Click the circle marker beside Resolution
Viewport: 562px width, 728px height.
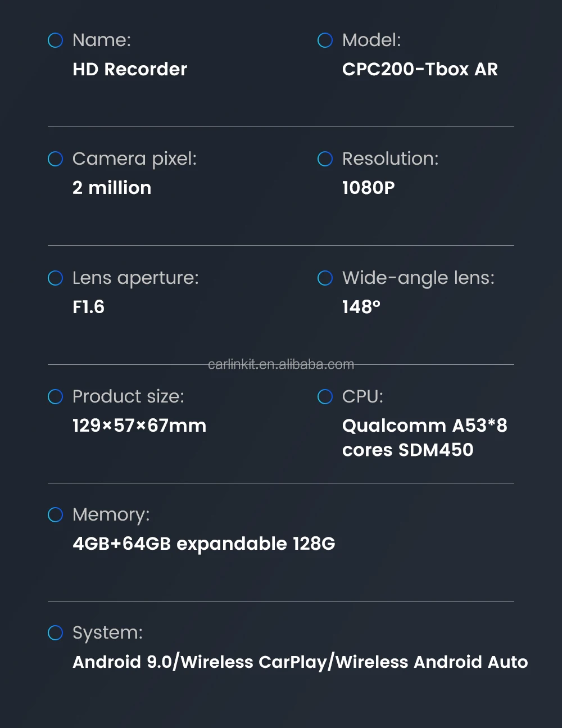coord(325,159)
